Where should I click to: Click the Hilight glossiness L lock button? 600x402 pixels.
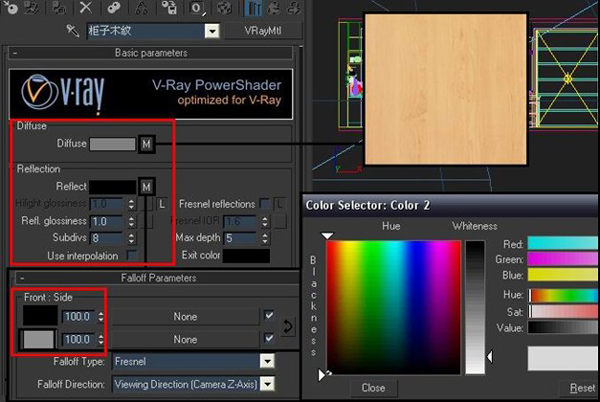[162, 204]
